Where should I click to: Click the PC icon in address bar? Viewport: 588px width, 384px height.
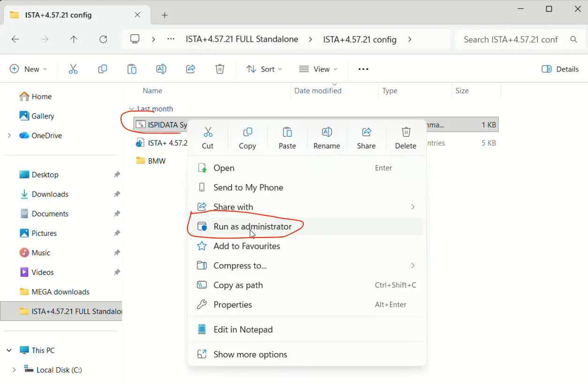coord(135,39)
